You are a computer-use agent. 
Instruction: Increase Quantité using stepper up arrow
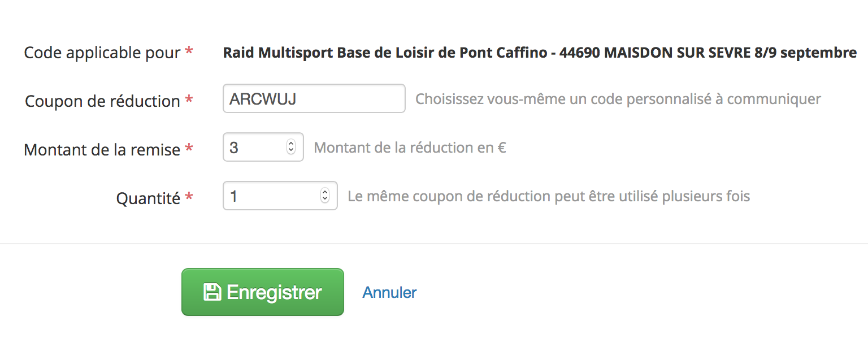[x=325, y=192]
